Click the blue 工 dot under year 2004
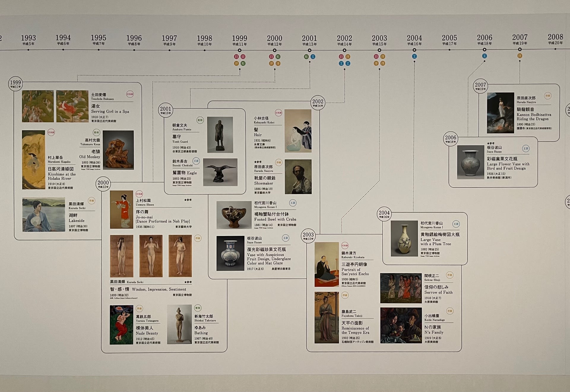570x392 pixels. (x=414, y=56)
